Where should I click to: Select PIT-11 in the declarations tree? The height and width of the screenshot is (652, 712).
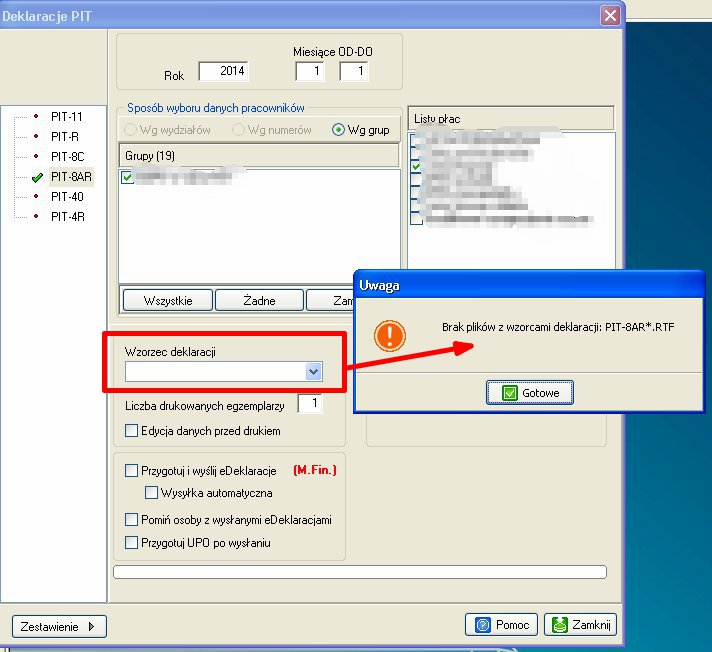pos(67,117)
